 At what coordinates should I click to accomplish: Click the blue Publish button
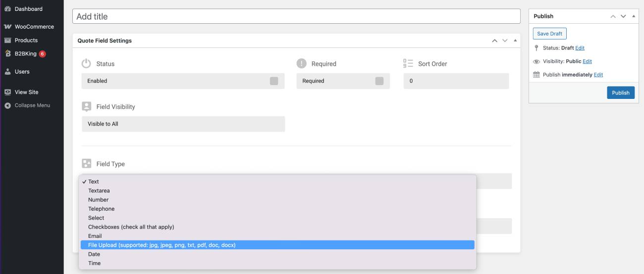[620, 92]
